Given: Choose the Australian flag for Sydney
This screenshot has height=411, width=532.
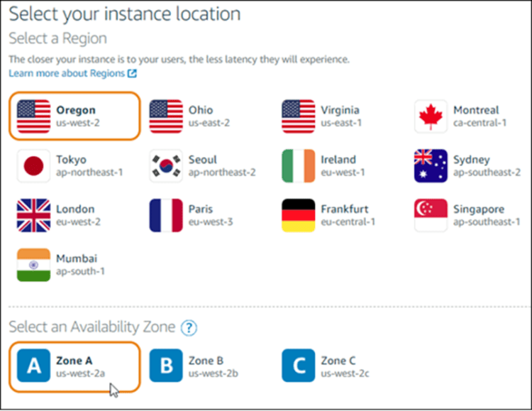Looking at the screenshot, I should [x=431, y=166].
